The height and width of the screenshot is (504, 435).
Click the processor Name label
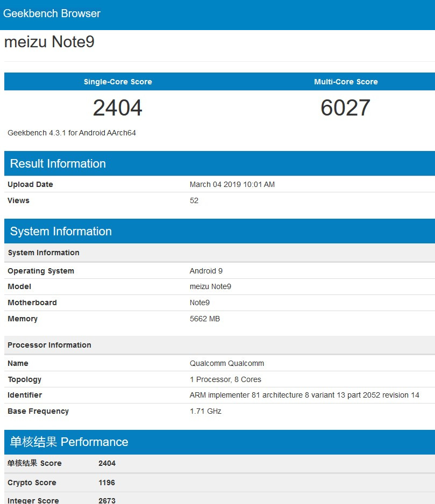pos(18,363)
